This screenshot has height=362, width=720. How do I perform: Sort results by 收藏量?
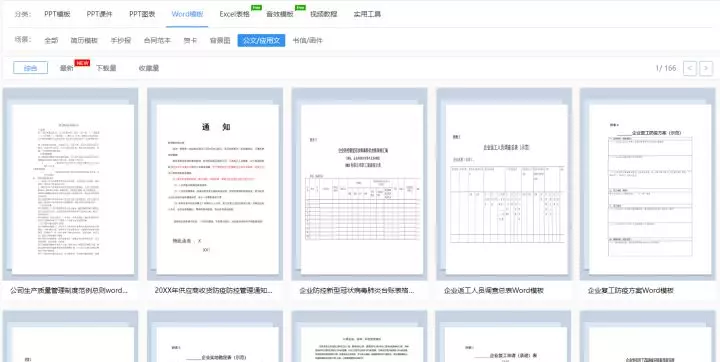click(x=149, y=68)
